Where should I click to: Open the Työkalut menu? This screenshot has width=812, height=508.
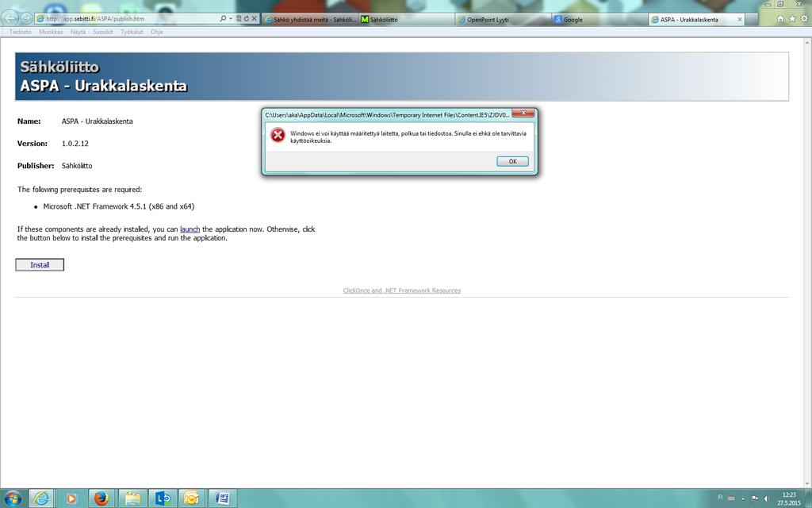pyautogui.click(x=132, y=32)
